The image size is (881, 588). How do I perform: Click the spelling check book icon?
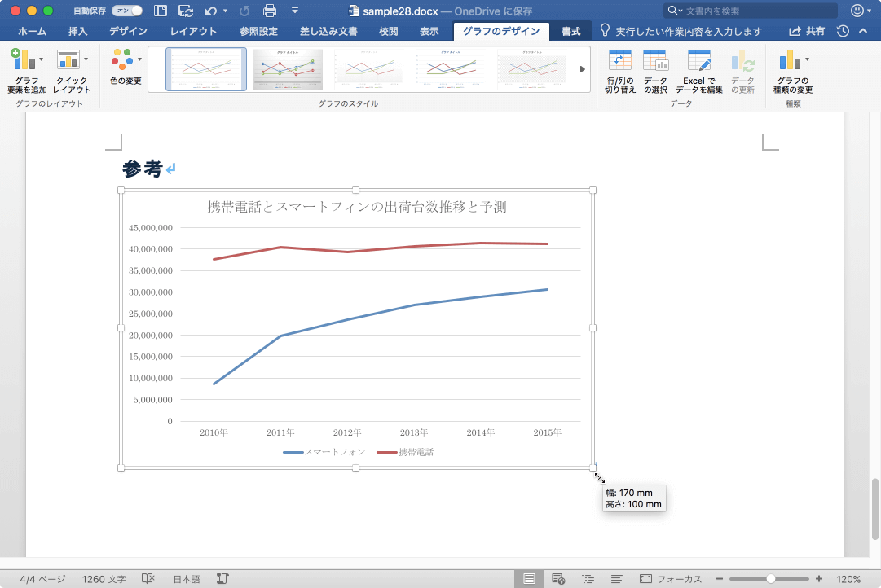point(148,579)
